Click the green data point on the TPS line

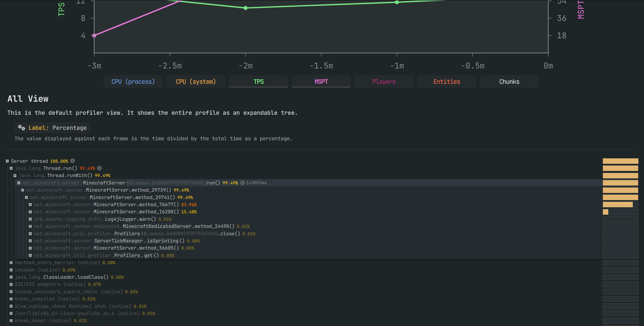pos(245,8)
